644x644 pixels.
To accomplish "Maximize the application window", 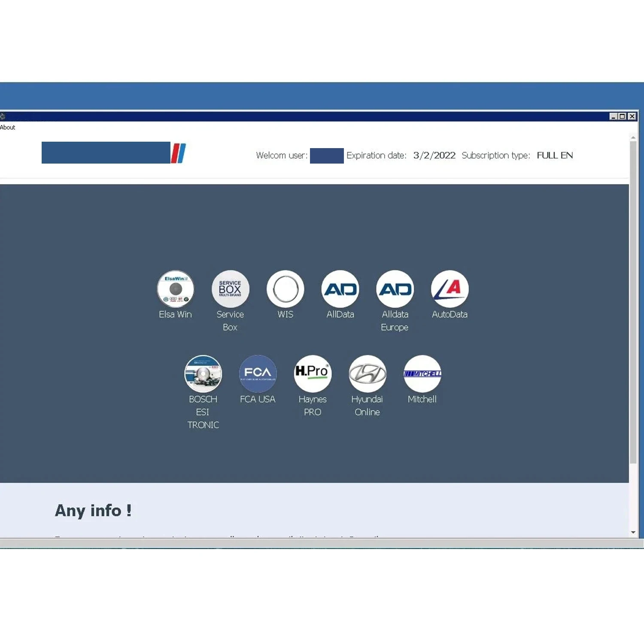I will click(x=623, y=116).
